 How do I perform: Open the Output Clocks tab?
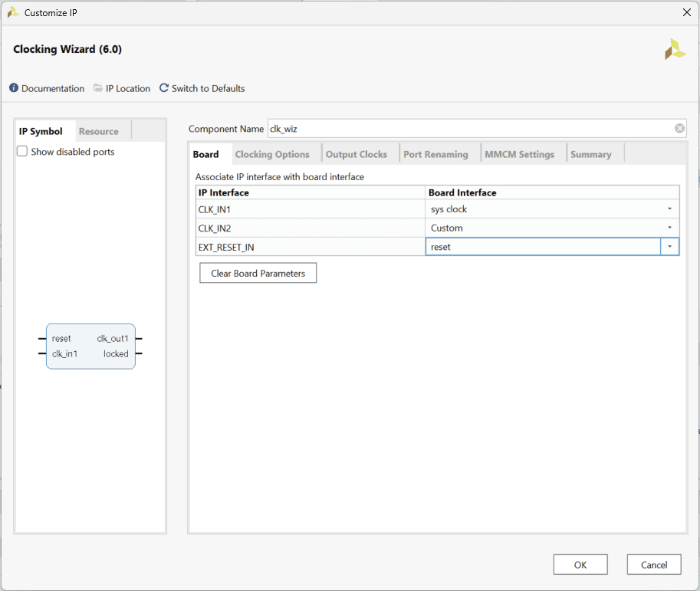[x=357, y=154]
